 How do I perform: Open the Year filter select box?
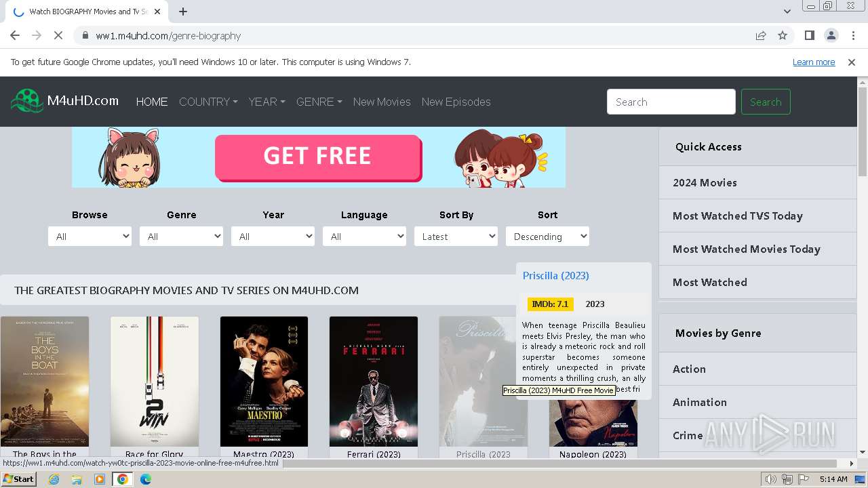coord(273,237)
